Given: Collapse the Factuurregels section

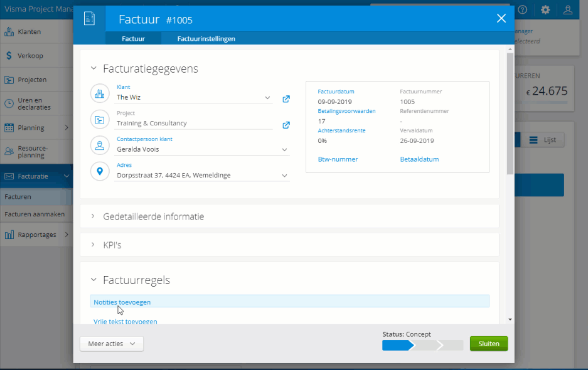Looking at the screenshot, I should 94,280.
